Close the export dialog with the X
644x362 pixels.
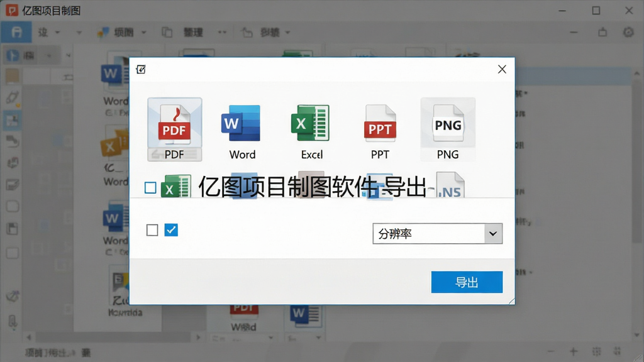coord(502,69)
